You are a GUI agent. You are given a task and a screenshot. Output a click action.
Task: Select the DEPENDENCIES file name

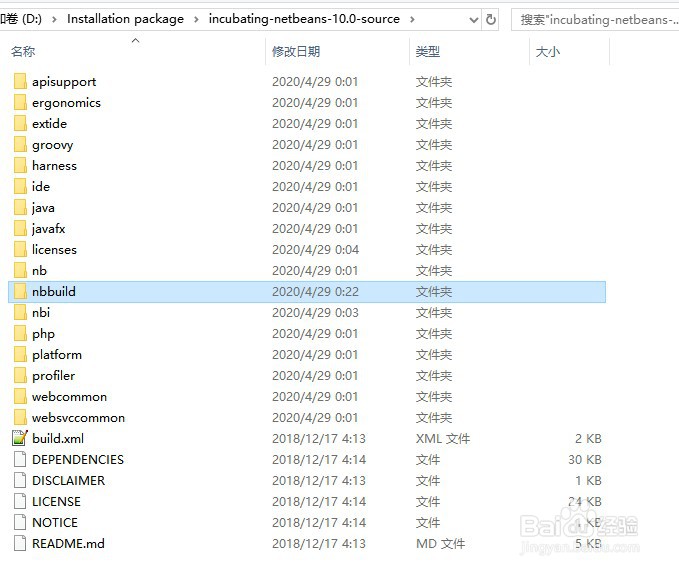coord(78,459)
